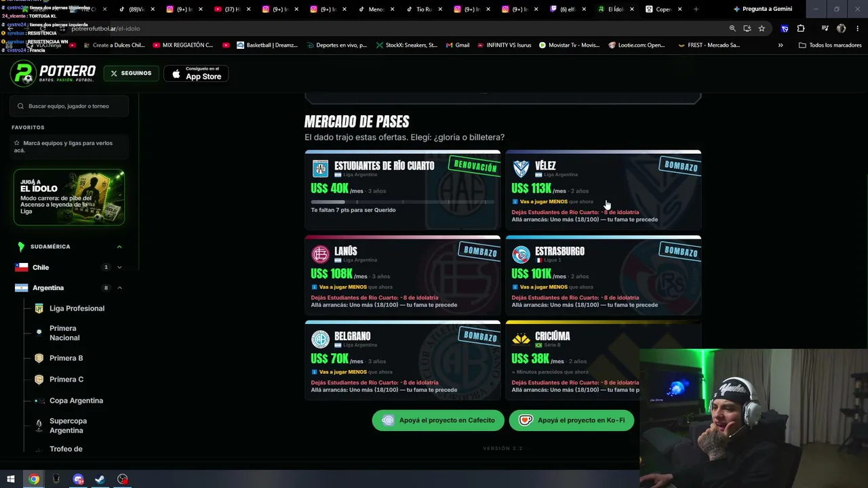Click the US$ 70K salary on Belgrano offer

tap(330, 359)
